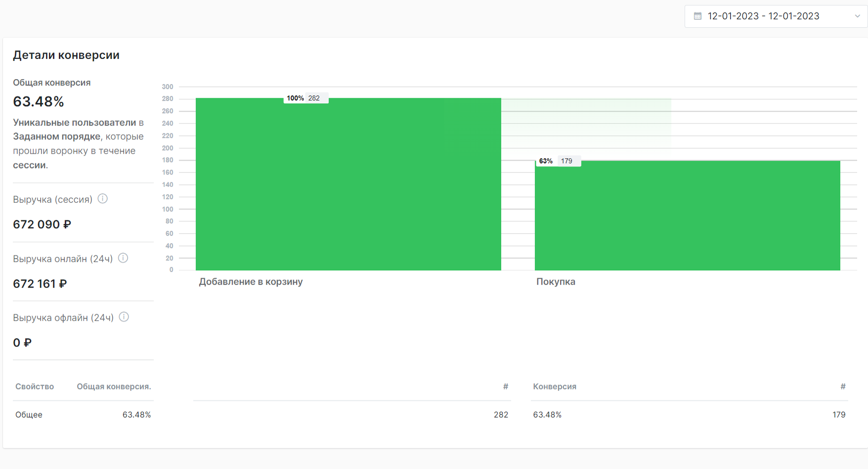This screenshot has height=469, width=868.
Task: Show info for Выручка офлайн (24ч)
Action: (124, 317)
